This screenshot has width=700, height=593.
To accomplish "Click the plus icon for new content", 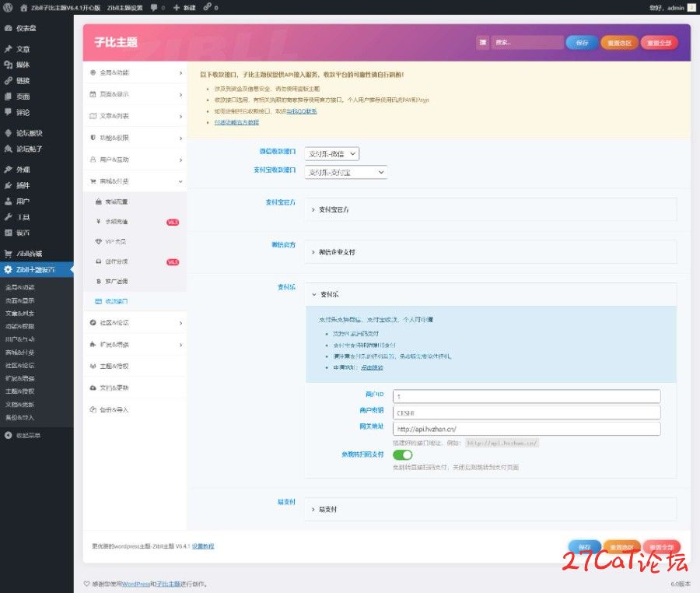I will click(x=177, y=8).
